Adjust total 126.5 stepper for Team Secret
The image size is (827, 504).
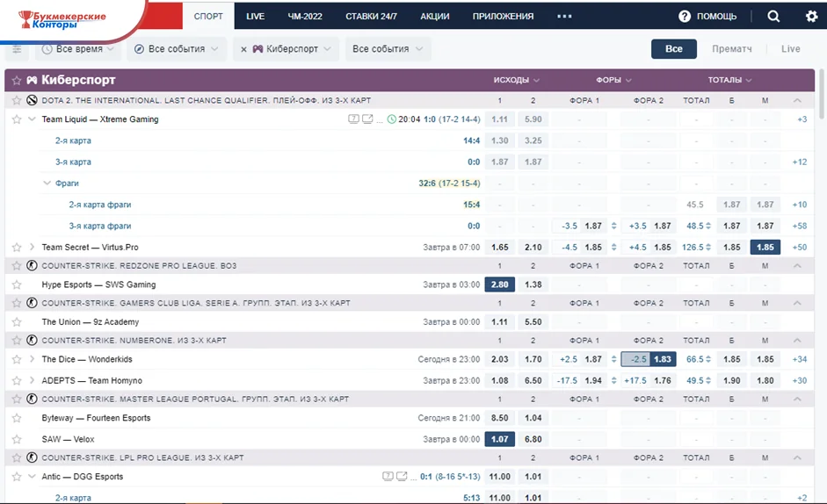[x=708, y=248]
